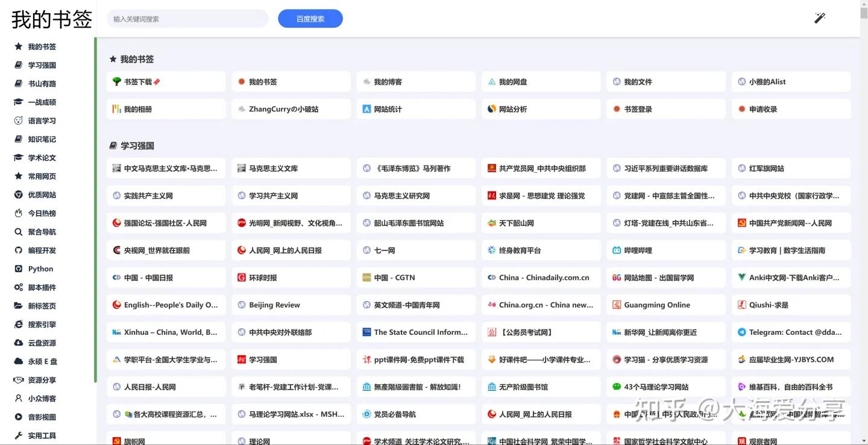This screenshot has height=445, width=868.
Task: Focus the keyword search input field
Action: point(187,19)
